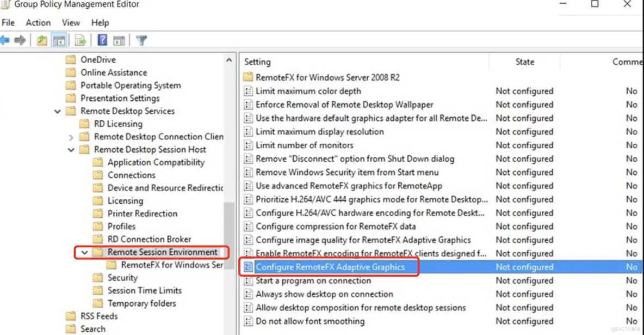Select Temporary folders in the tree

click(x=142, y=303)
